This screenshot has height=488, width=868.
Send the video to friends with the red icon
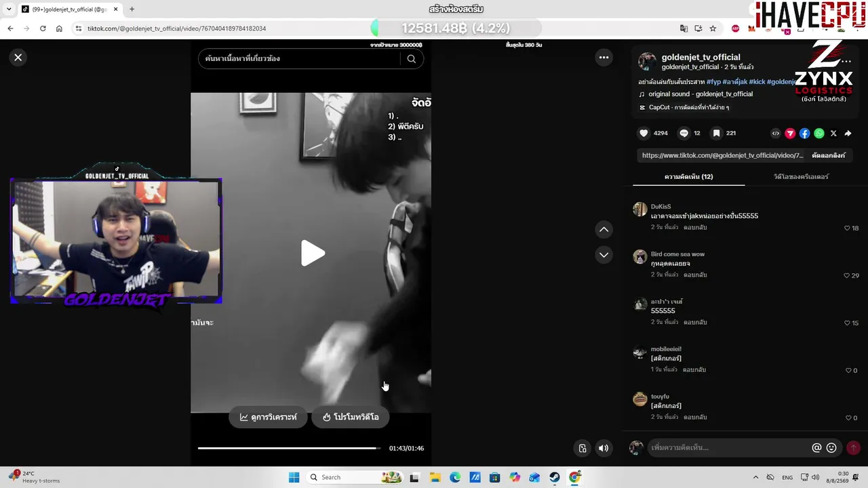point(790,134)
